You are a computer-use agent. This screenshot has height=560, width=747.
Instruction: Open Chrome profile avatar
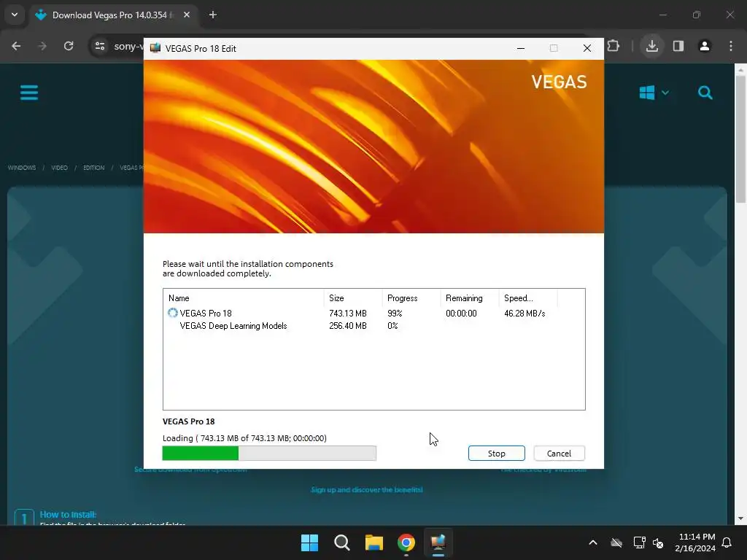[x=705, y=46]
